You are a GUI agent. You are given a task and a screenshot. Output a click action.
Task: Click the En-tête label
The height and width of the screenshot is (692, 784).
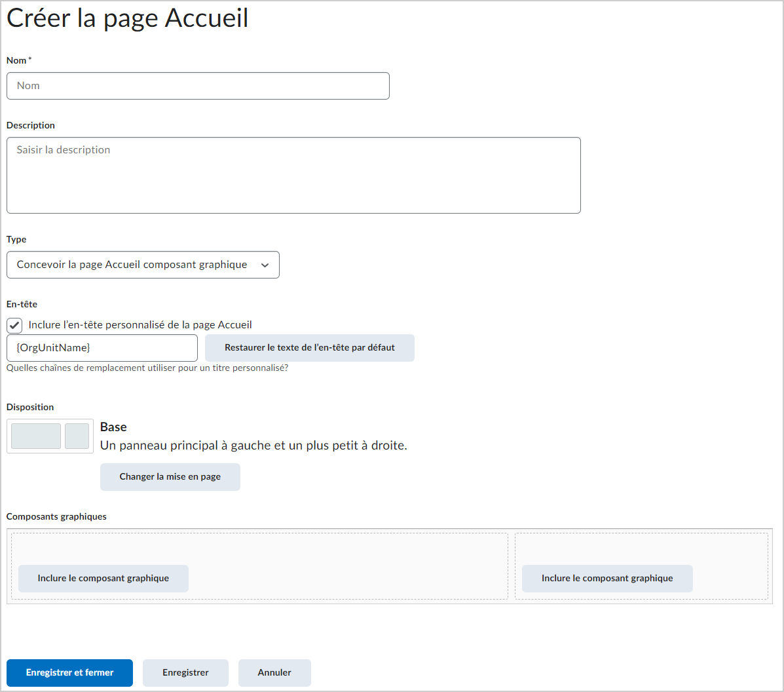[x=22, y=304]
